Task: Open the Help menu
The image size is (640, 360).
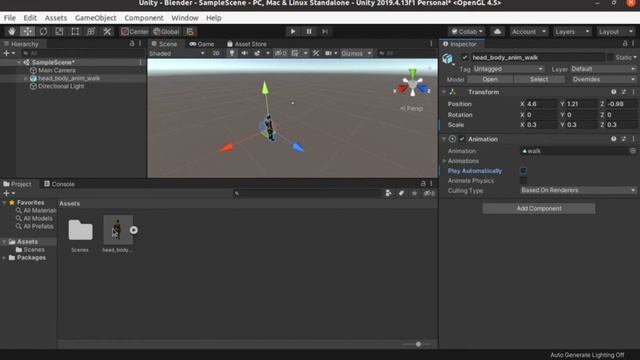Action: (213, 18)
